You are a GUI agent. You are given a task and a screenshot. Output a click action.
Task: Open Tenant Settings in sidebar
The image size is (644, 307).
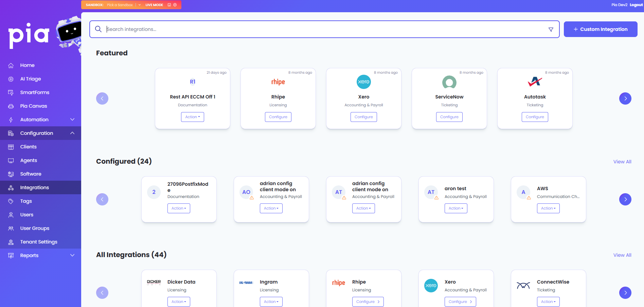[x=40, y=242]
